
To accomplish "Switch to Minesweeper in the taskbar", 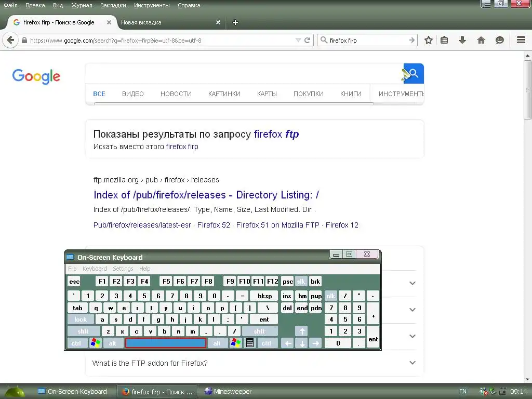I will [229, 392].
